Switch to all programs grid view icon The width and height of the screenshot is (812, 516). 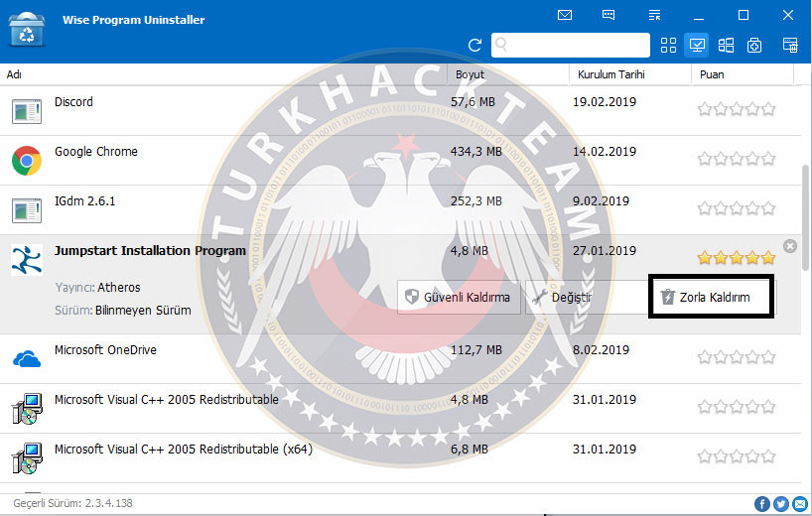click(x=668, y=45)
